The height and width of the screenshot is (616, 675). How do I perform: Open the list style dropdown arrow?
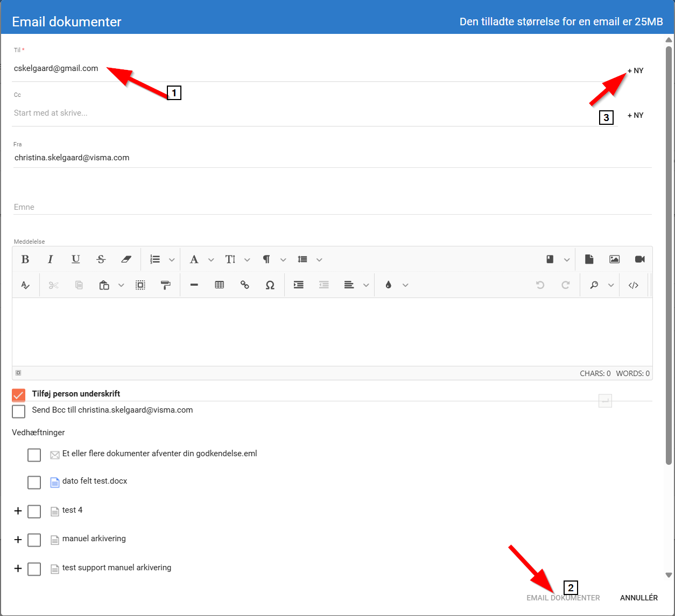pos(172,260)
